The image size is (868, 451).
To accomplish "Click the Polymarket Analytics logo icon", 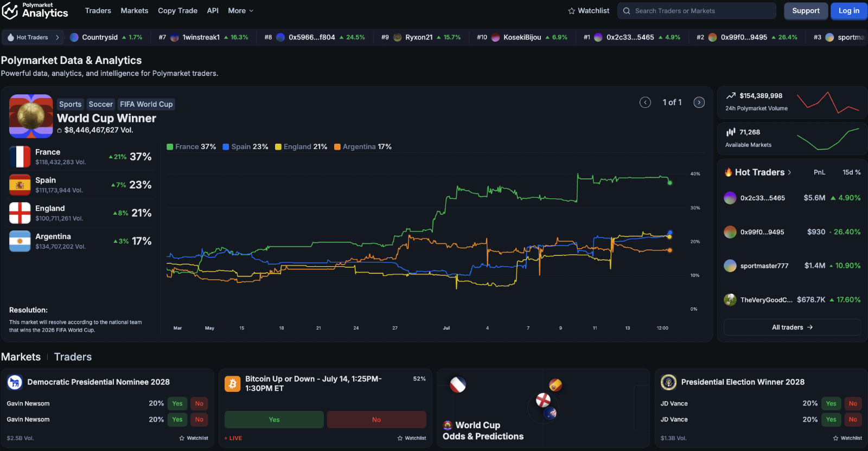I will pos(10,10).
